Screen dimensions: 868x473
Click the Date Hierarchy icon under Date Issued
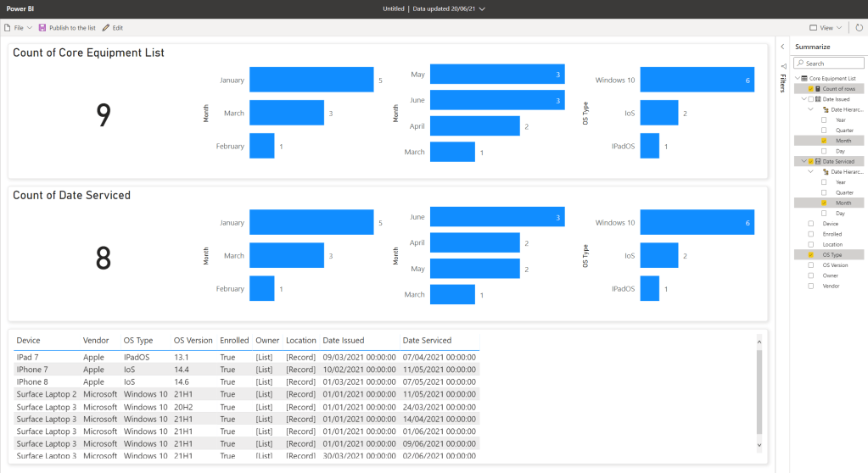click(x=825, y=109)
